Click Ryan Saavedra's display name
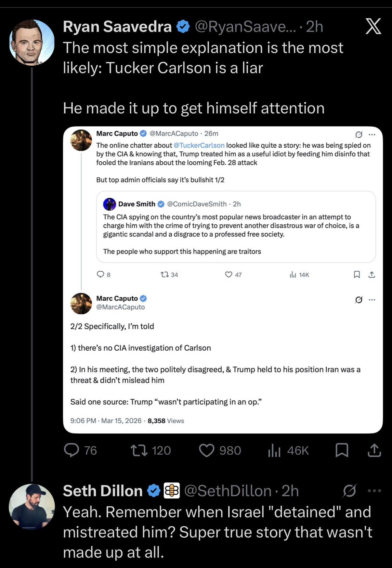 click(117, 27)
